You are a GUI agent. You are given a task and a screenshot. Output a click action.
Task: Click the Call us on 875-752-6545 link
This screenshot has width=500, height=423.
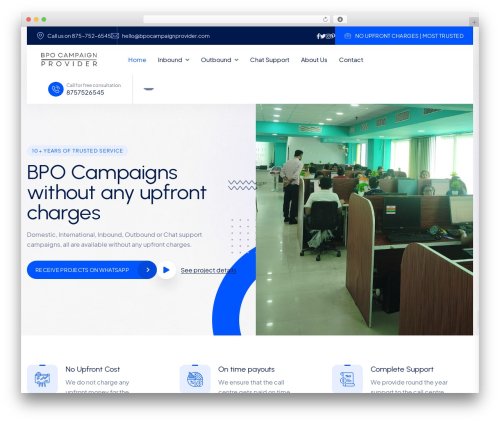click(79, 36)
